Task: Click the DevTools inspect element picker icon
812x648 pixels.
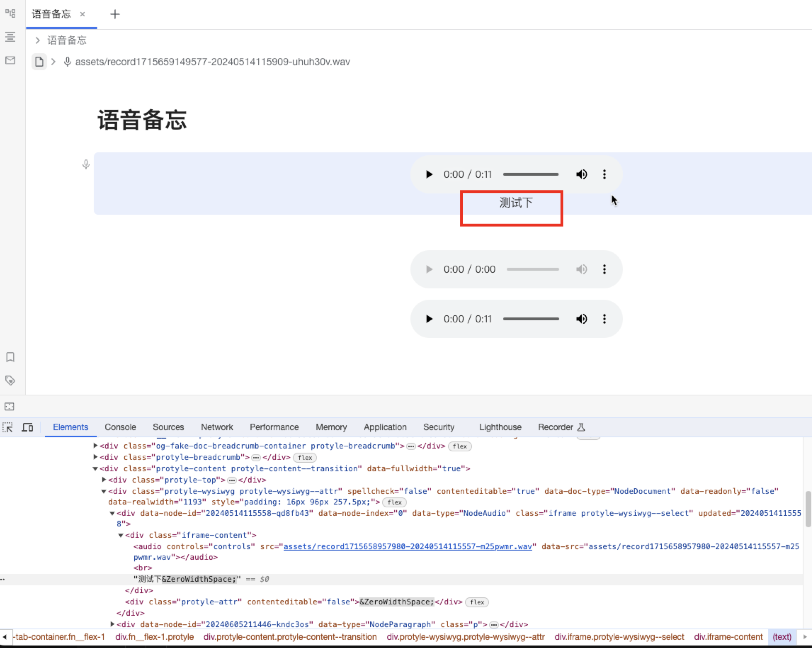Action: coord(8,427)
